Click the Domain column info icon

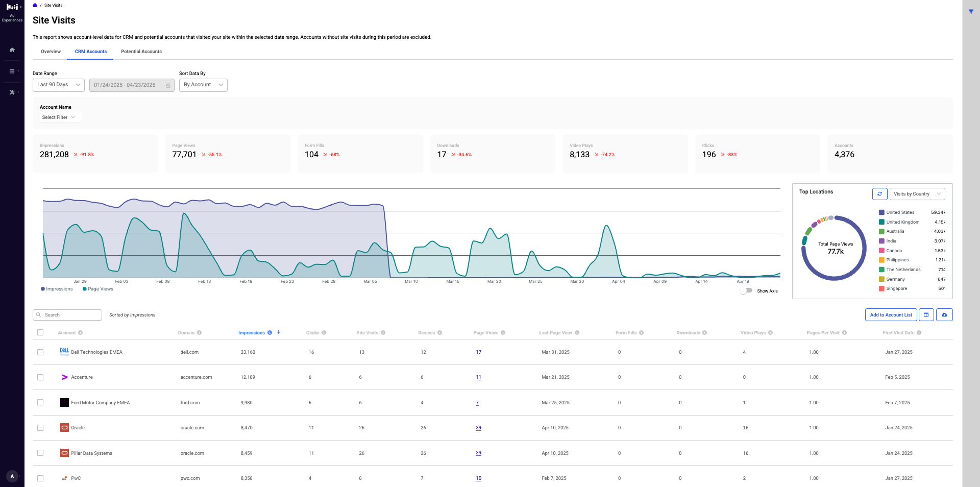coord(199,333)
